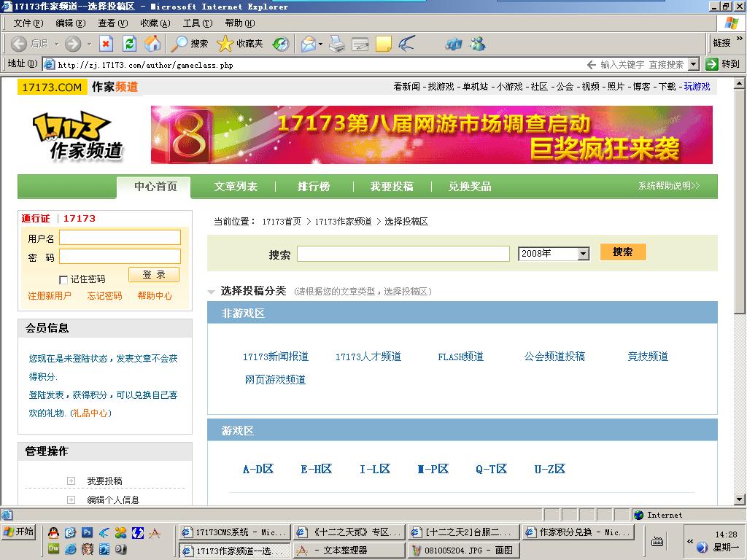The image size is (747, 560).
Task: Click the Mail envelope toolbar icon
Action: (309, 44)
